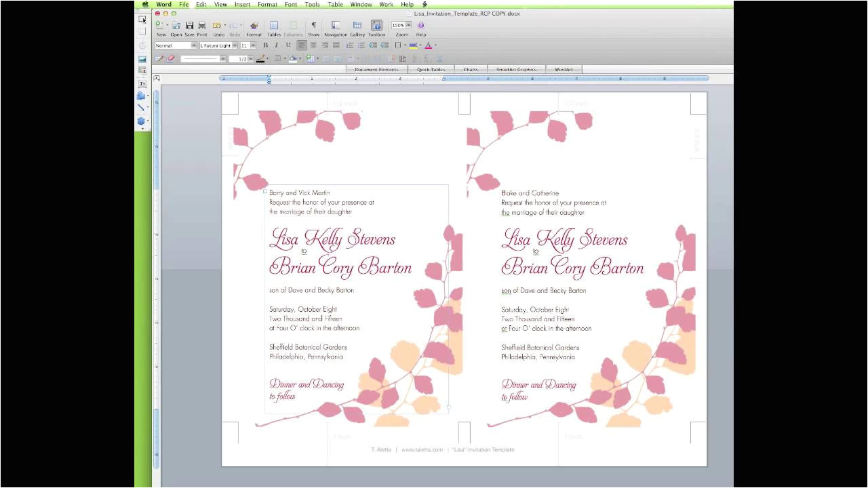
Task: Click the 3D cube tool in left sidebar
Action: click(141, 121)
